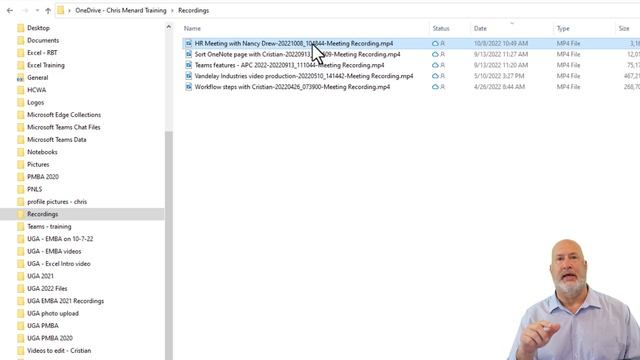640x360 pixels.
Task: Click date 4/26/2022 8:44 AM cell
Action: [x=499, y=87]
